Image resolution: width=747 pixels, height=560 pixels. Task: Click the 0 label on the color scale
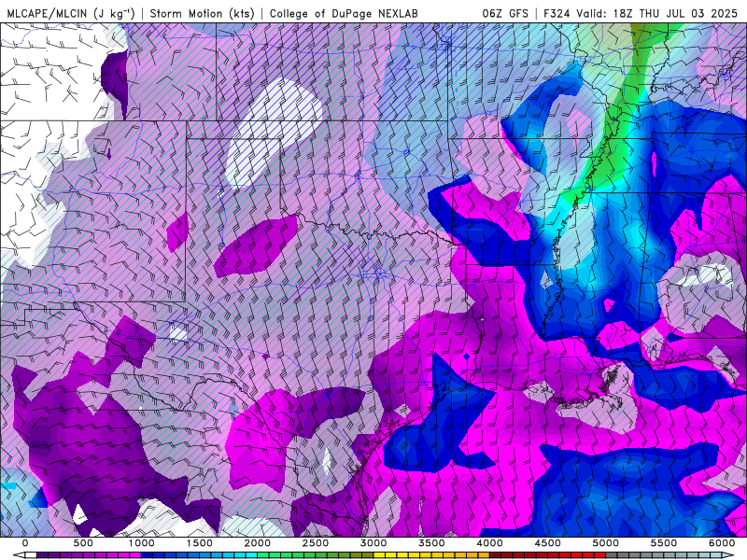click(x=25, y=543)
